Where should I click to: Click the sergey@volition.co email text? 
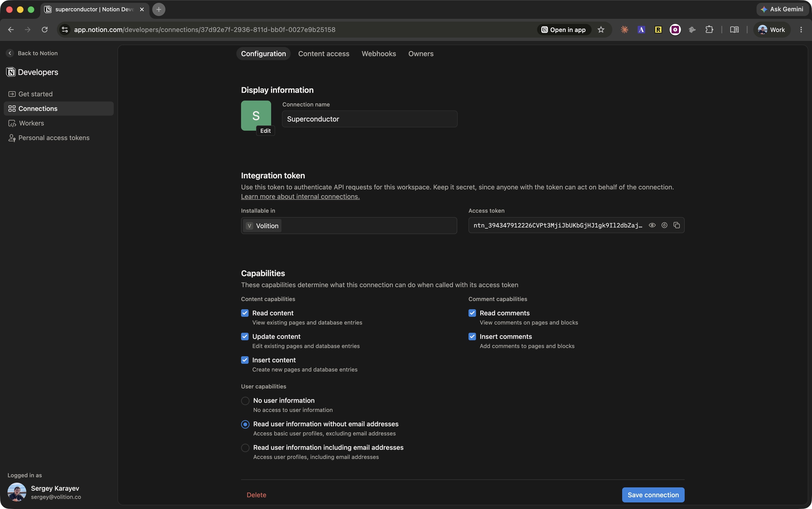click(x=56, y=497)
